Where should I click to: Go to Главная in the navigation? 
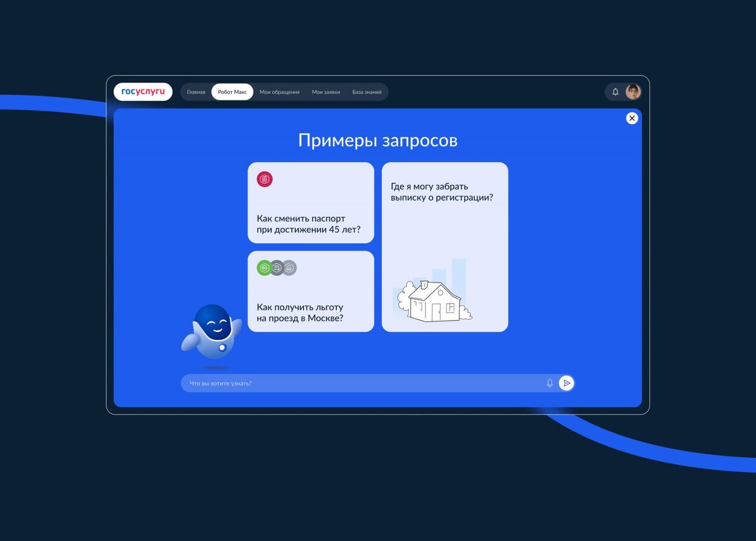tap(196, 91)
